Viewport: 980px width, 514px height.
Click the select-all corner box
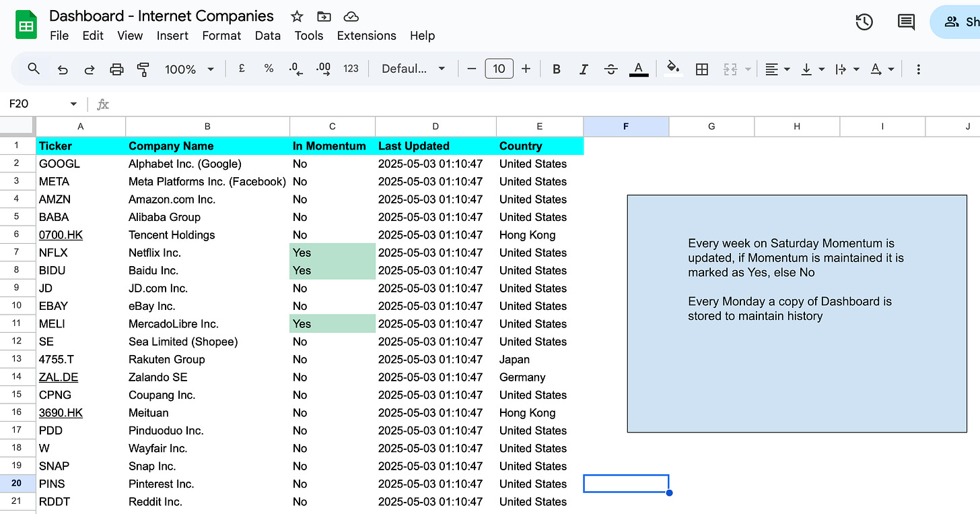(x=17, y=126)
